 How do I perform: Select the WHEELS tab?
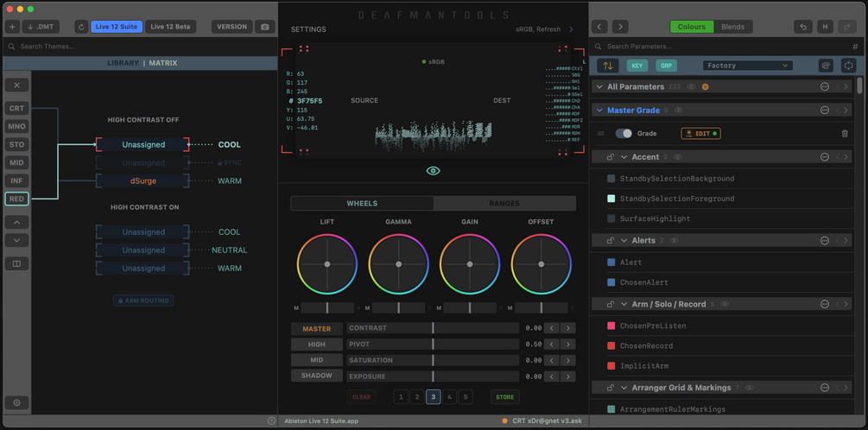(x=362, y=204)
